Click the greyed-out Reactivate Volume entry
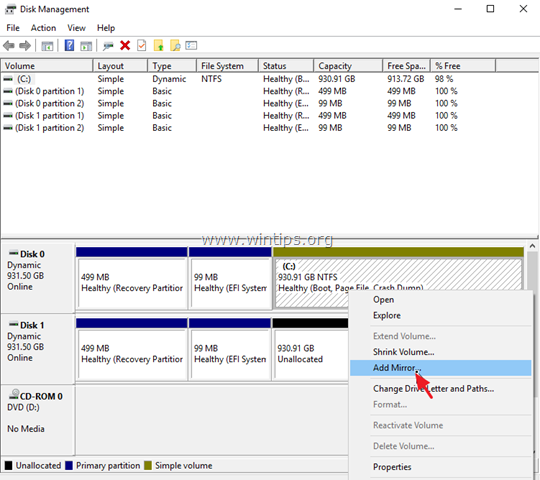540x480 pixels. (440, 425)
